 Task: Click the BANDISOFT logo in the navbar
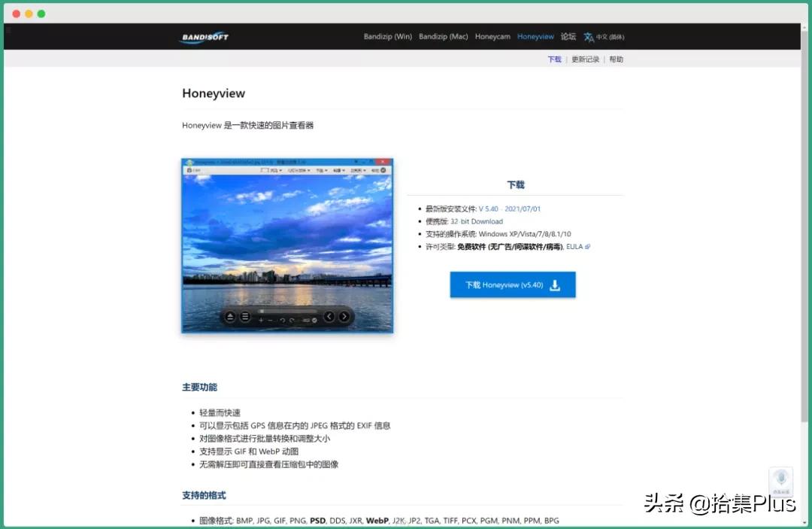coord(203,37)
